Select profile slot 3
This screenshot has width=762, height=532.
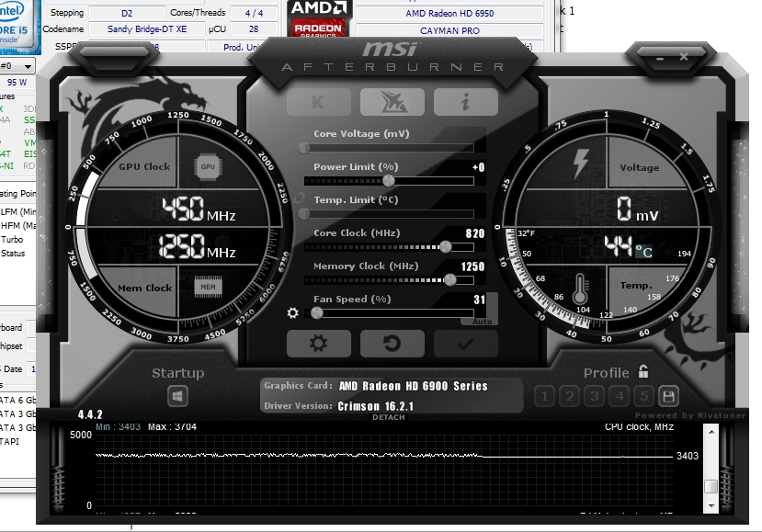(x=595, y=396)
